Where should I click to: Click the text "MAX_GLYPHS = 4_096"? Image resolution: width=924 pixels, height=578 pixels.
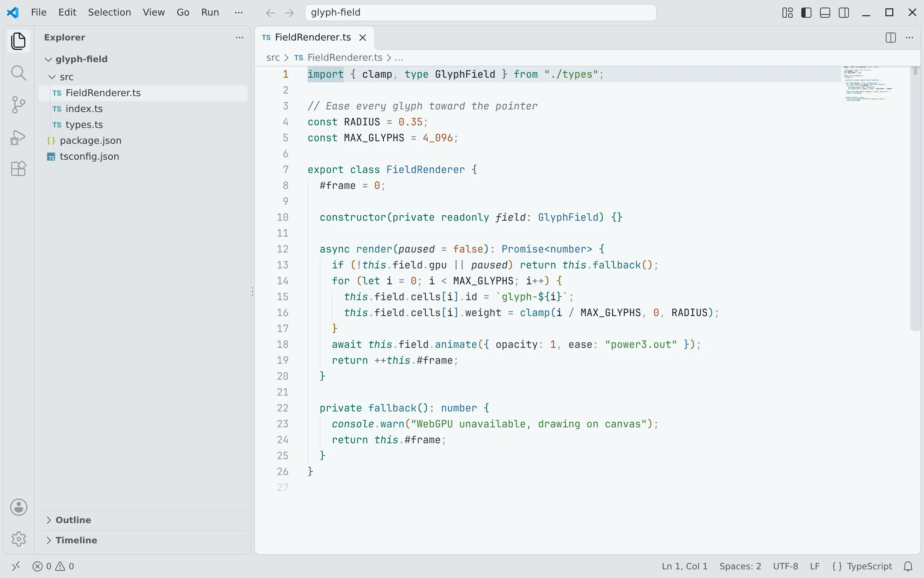398,138
